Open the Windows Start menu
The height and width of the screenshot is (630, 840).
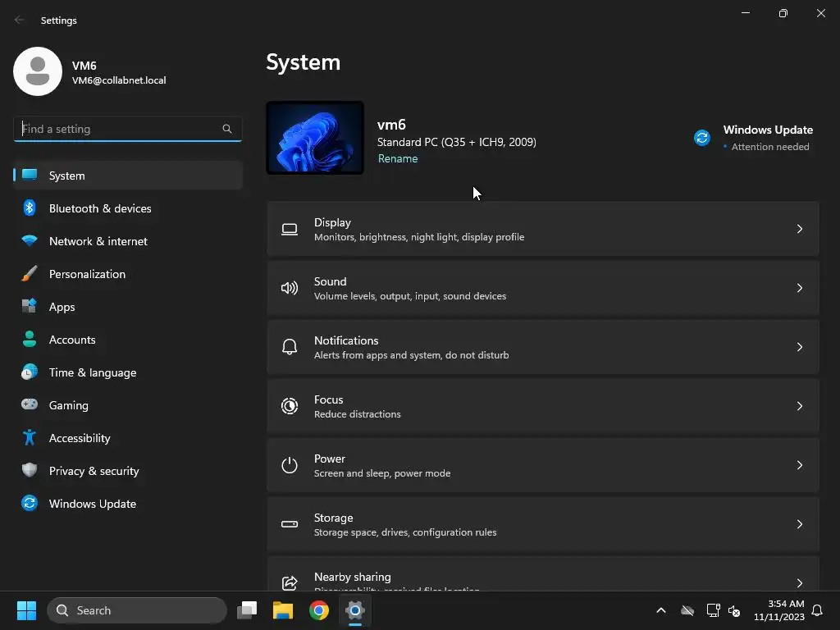pyautogui.click(x=26, y=610)
